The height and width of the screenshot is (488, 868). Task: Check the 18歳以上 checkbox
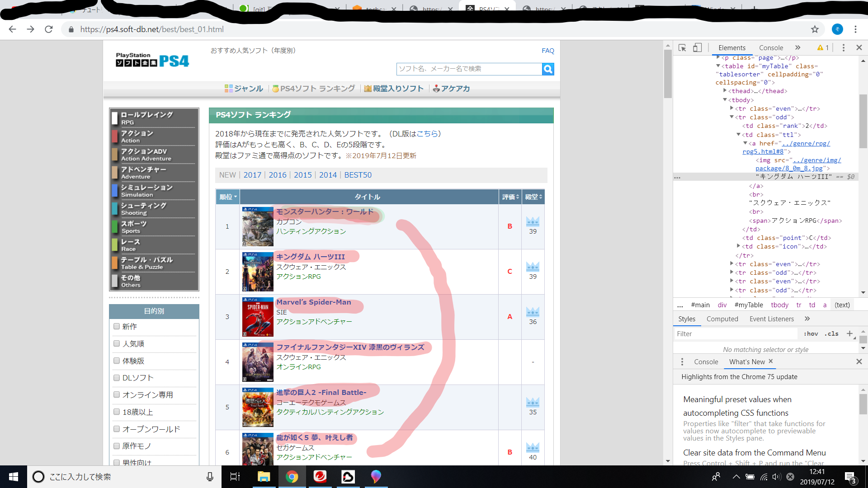(x=117, y=412)
